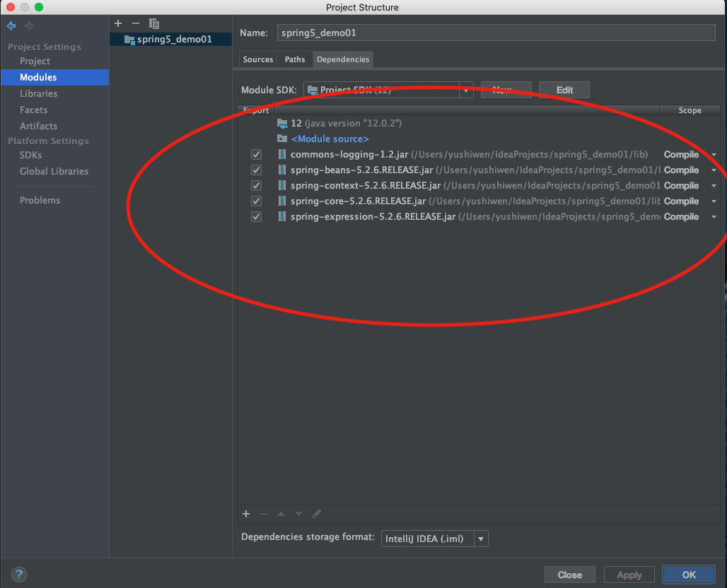727x588 pixels.
Task: Toggle export checkbox for commons-logging-1.2.jar
Action: pyautogui.click(x=257, y=154)
